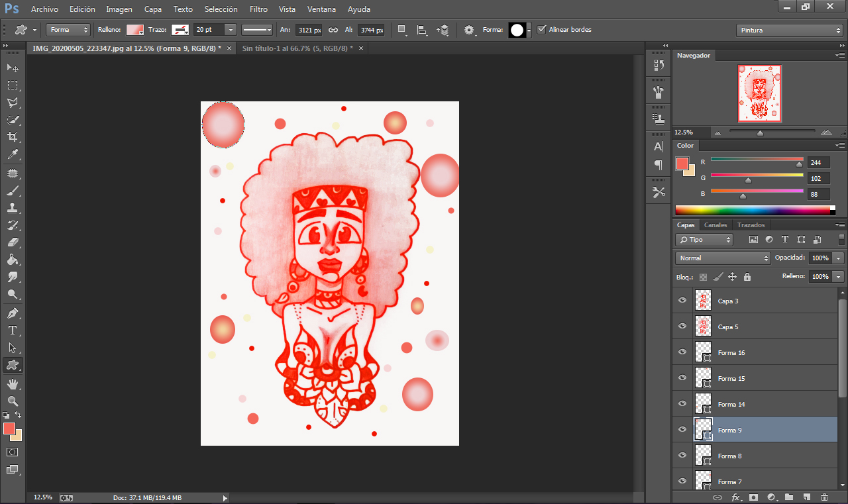Open the Filtro menu
The width and height of the screenshot is (848, 504).
click(259, 9)
